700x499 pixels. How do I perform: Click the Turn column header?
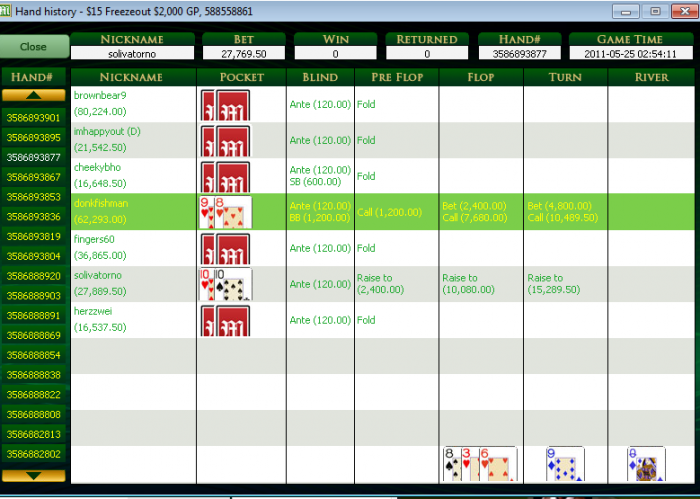pos(565,77)
